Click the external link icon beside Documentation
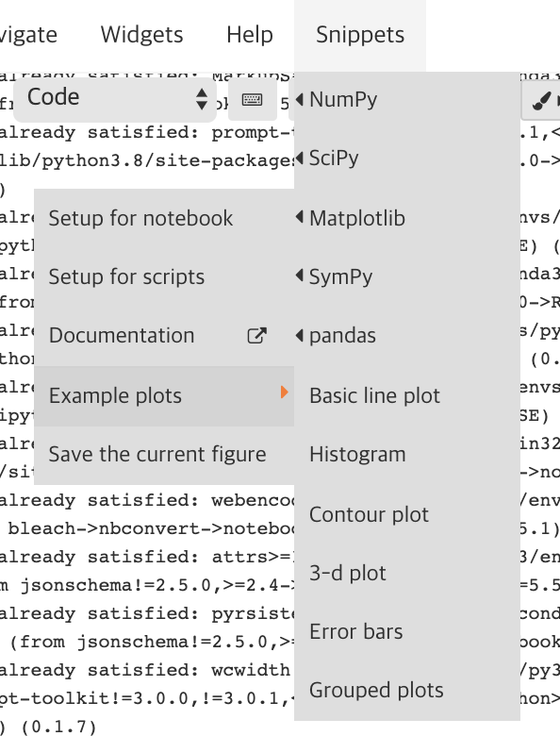560x736 pixels. [257, 336]
